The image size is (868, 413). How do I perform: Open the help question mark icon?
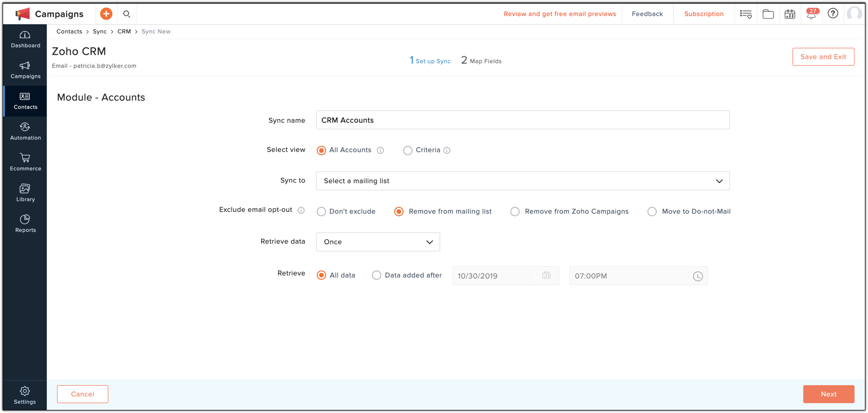(x=833, y=13)
